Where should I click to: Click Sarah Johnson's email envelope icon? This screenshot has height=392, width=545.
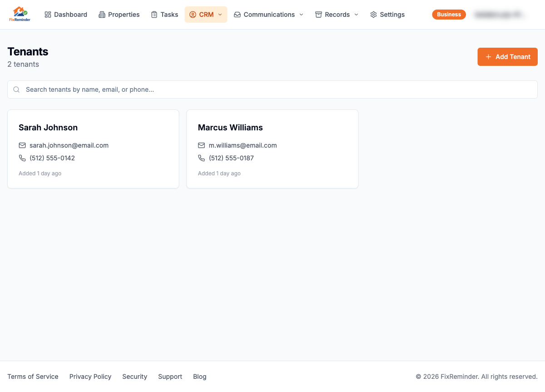point(22,145)
